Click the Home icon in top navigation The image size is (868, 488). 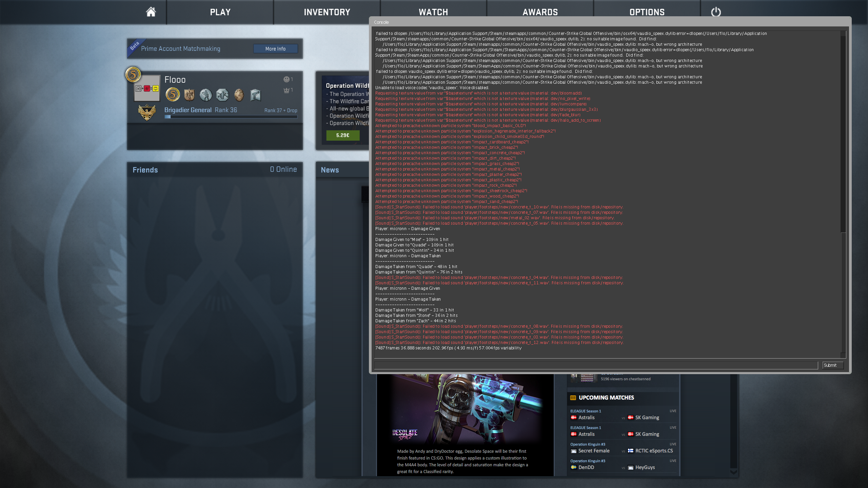point(151,12)
